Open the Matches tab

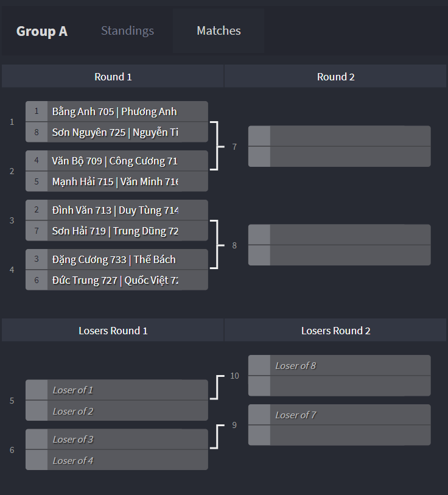(219, 31)
